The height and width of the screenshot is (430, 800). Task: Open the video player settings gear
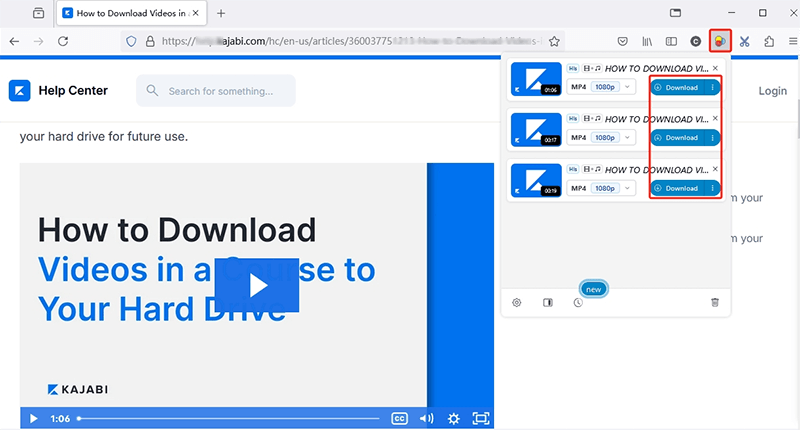click(454, 419)
